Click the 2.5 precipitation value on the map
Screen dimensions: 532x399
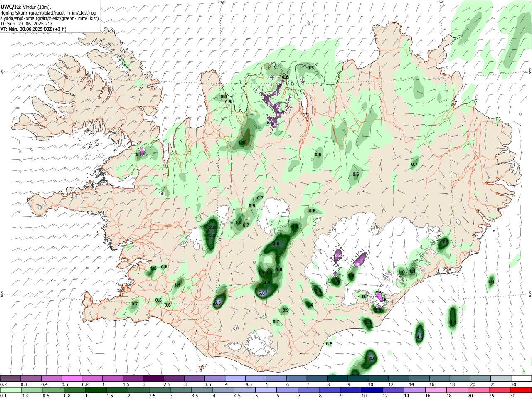[276, 244]
